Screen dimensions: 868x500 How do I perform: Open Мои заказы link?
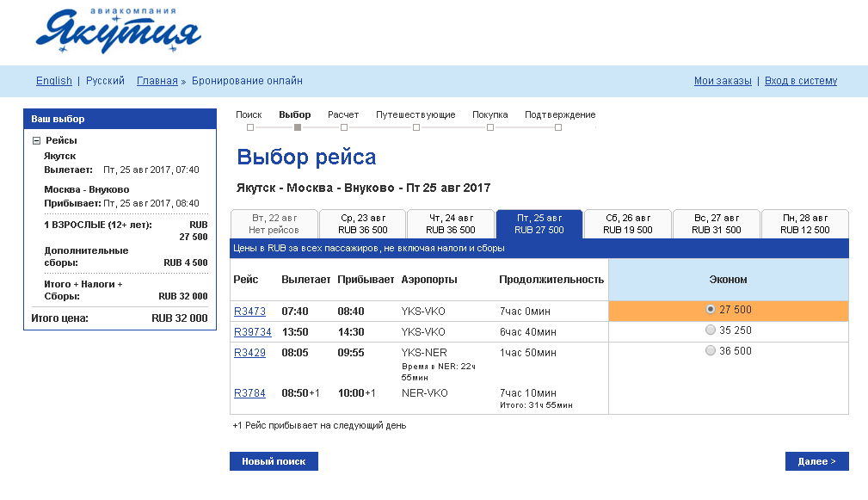point(723,81)
